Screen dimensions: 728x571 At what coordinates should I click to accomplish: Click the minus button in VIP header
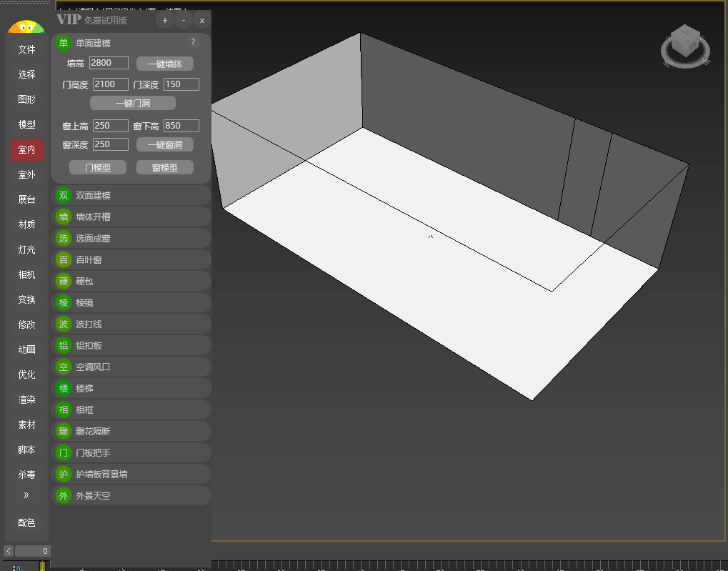pyautogui.click(x=184, y=21)
